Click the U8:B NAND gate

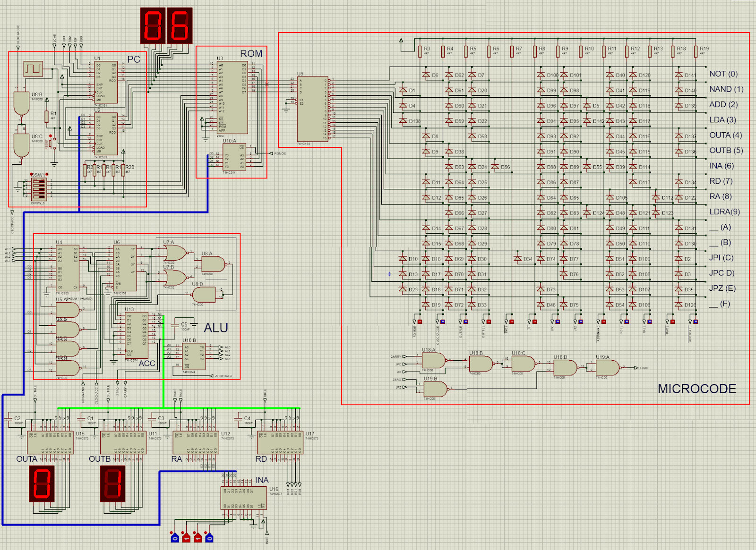21,103
